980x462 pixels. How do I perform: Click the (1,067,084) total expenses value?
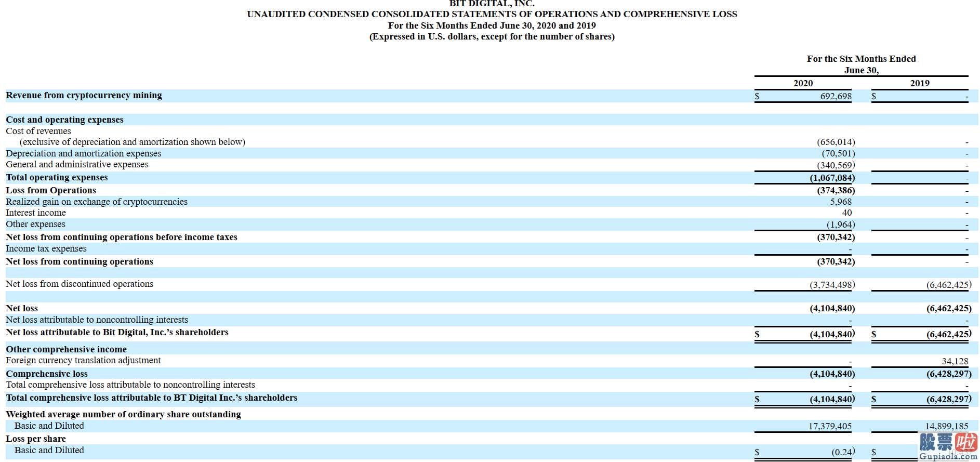pos(832,178)
